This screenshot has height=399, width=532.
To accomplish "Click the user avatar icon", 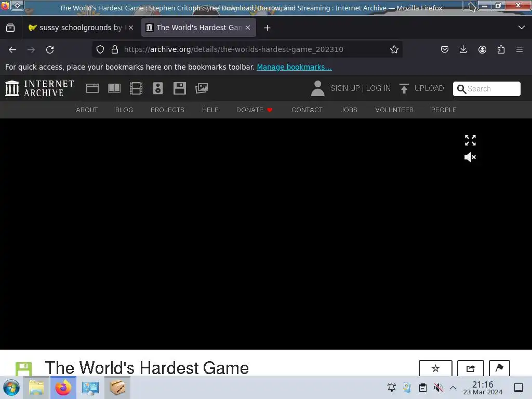I will 317,88.
